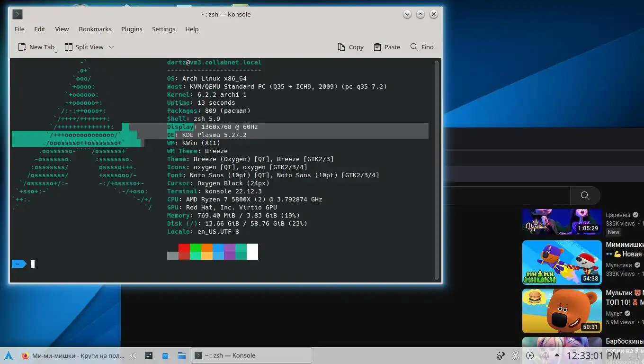Click the volume tray icon
The width and height of the screenshot is (644, 364).
click(544, 355)
